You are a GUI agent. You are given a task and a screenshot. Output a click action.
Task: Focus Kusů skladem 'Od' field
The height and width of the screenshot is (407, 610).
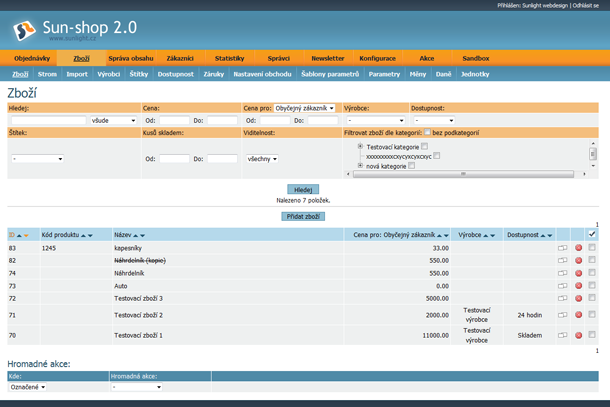[174, 159]
